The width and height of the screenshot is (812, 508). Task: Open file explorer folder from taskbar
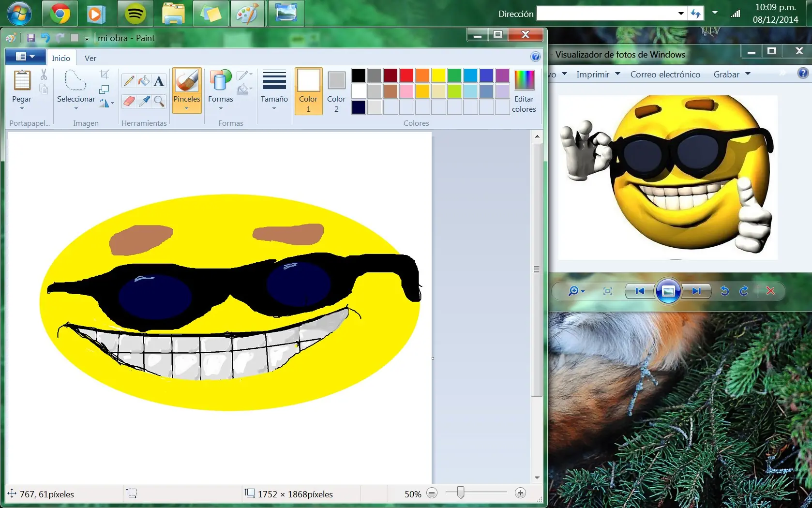coord(173,14)
